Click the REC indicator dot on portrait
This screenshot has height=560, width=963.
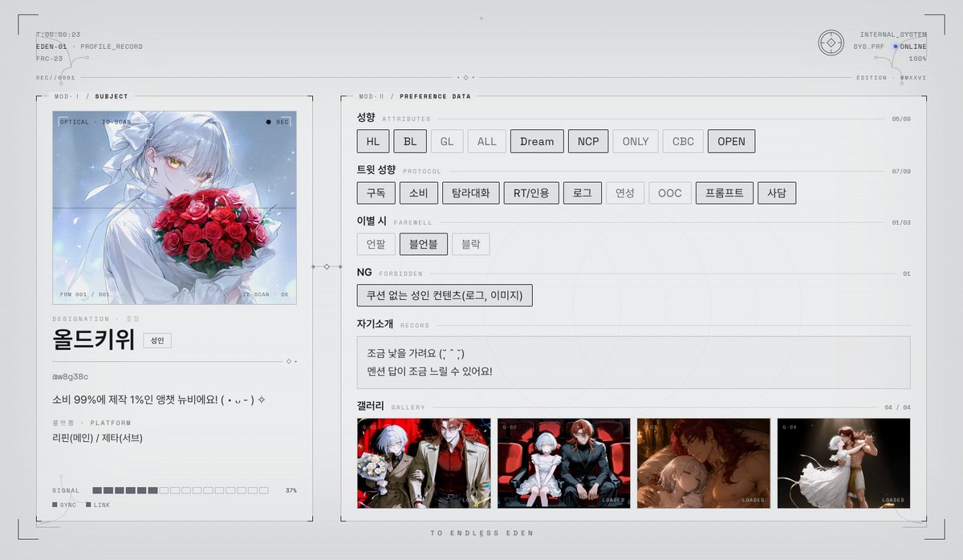pos(269,122)
